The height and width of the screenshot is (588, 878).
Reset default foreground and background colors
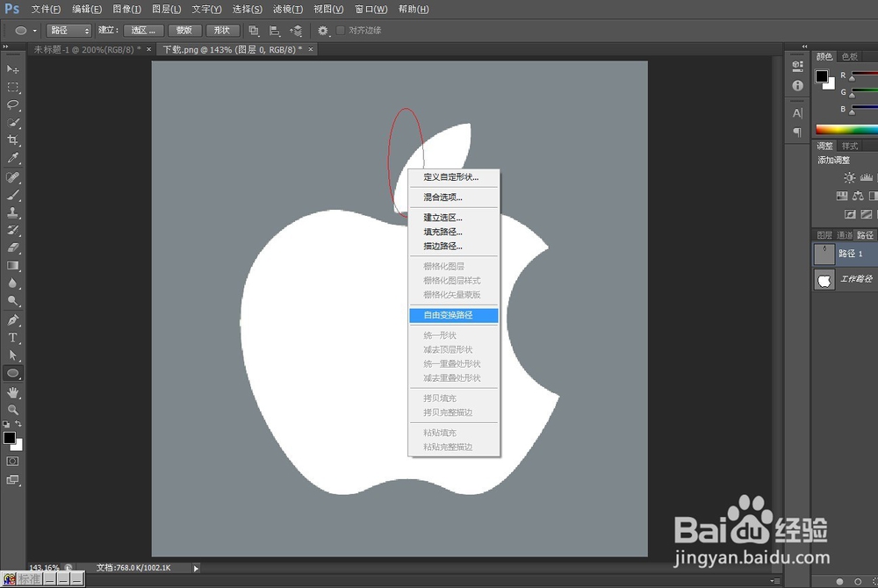point(6,425)
